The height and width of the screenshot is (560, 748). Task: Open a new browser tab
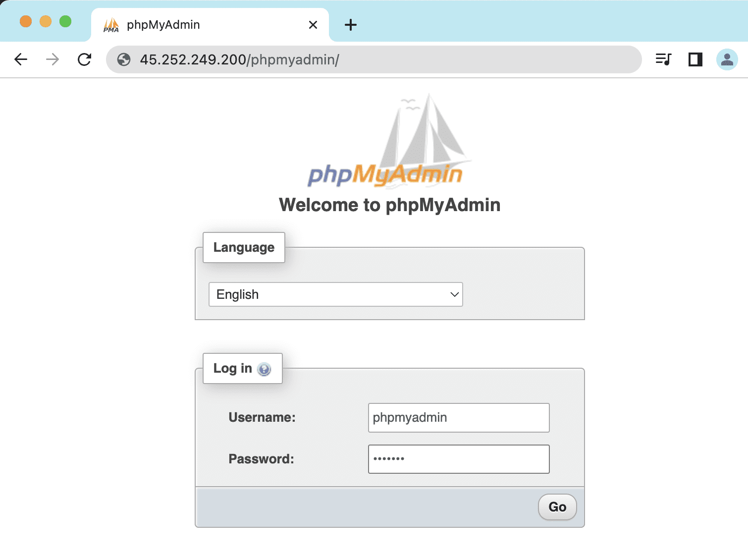tap(351, 25)
